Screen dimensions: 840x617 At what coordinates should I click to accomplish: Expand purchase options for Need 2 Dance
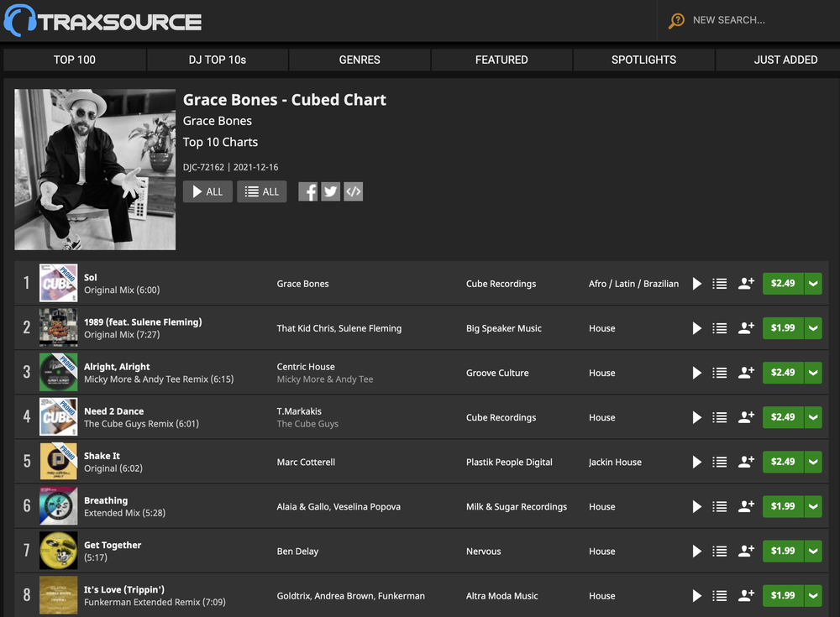pyautogui.click(x=813, y=417)
